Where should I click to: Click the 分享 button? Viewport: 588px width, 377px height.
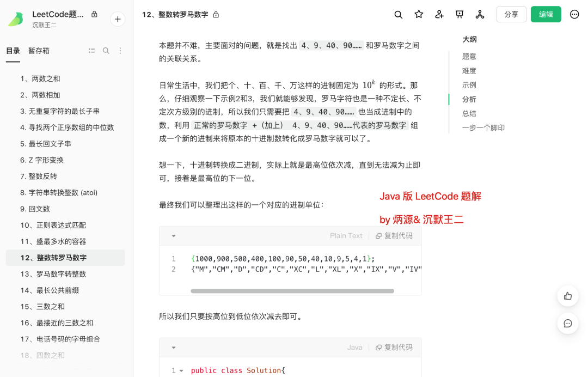pos(511,14)
